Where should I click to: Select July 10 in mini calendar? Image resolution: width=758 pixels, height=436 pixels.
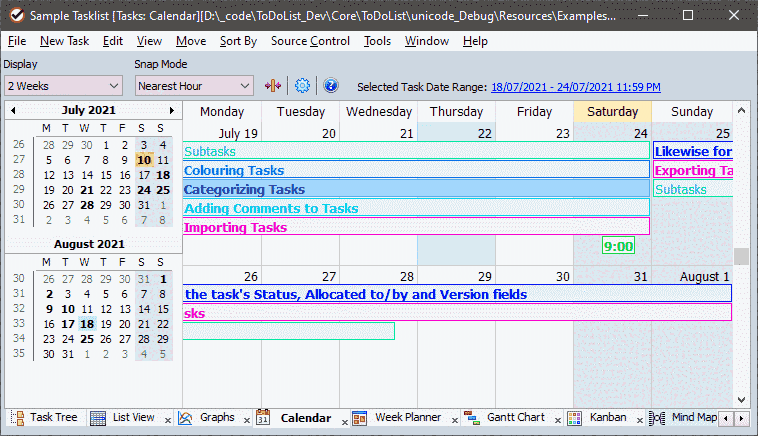coord(144,160)
